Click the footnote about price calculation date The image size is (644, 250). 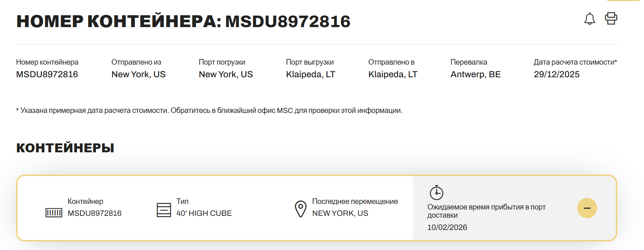pyautogui.click(x=209, y=110)
